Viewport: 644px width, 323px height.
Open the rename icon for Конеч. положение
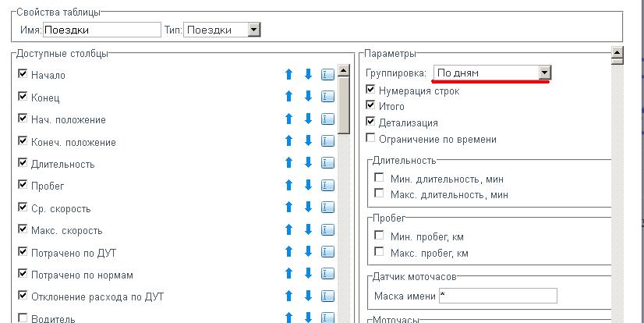[x=327, y=141]
